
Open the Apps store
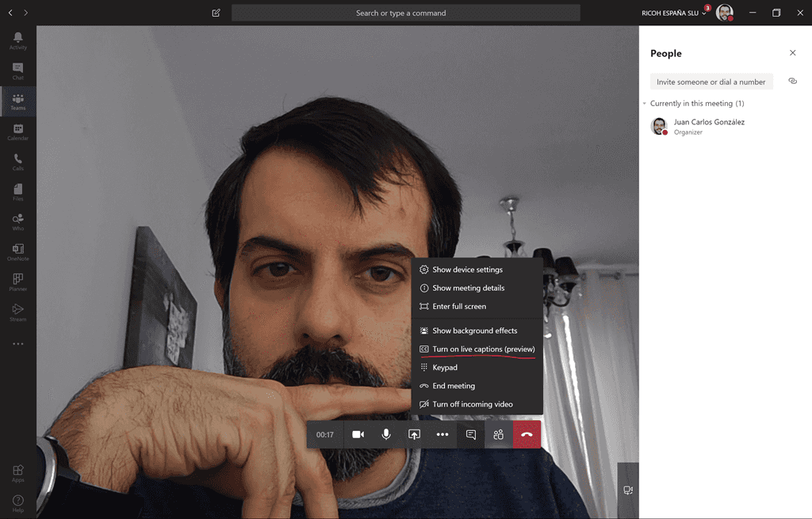point(18,473)
